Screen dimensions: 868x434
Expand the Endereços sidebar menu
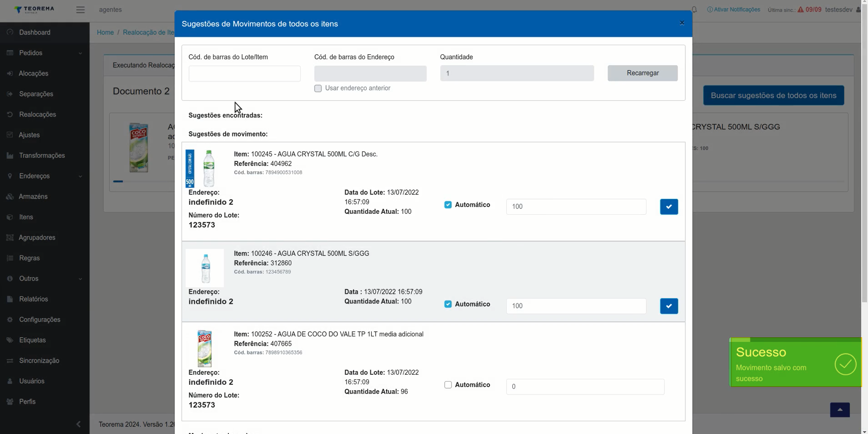click(x=45, y=176)
